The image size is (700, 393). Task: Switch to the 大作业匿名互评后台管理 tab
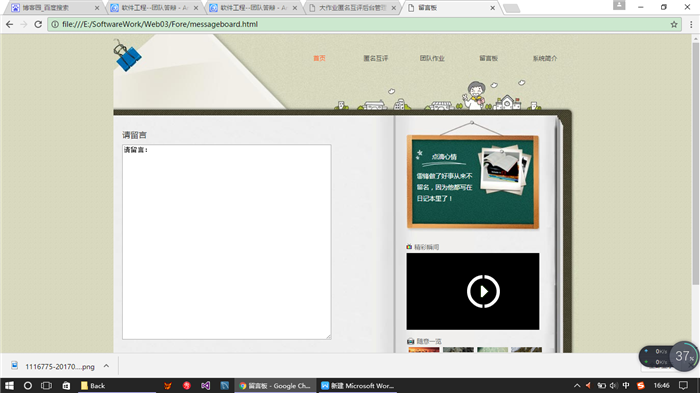tap(352, 8)
